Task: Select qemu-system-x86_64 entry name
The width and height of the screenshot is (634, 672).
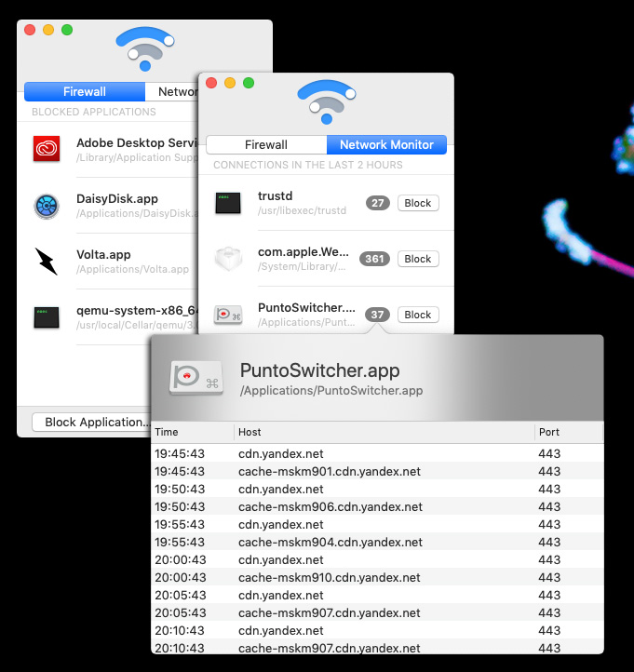Action: coord(137,310)
